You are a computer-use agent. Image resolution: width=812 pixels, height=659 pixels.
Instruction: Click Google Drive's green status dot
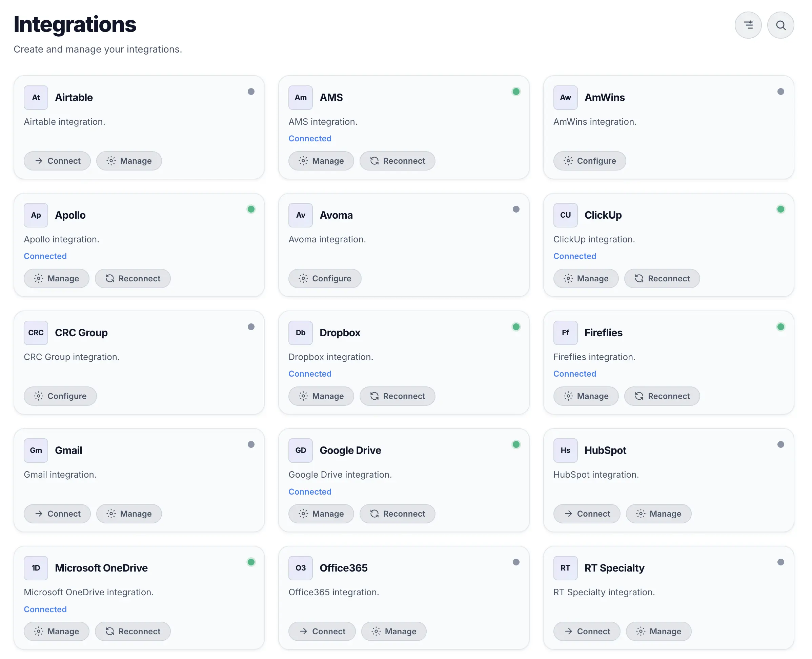tap(516, 444)
